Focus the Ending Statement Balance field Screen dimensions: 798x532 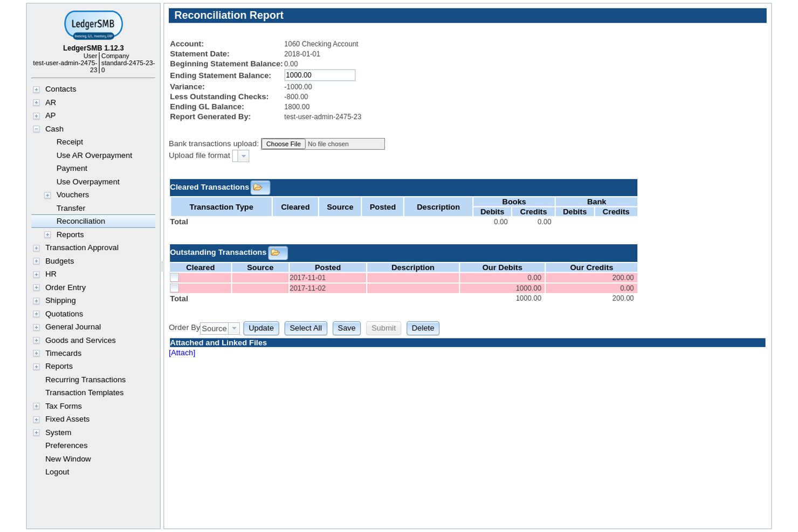coord(320,75)
